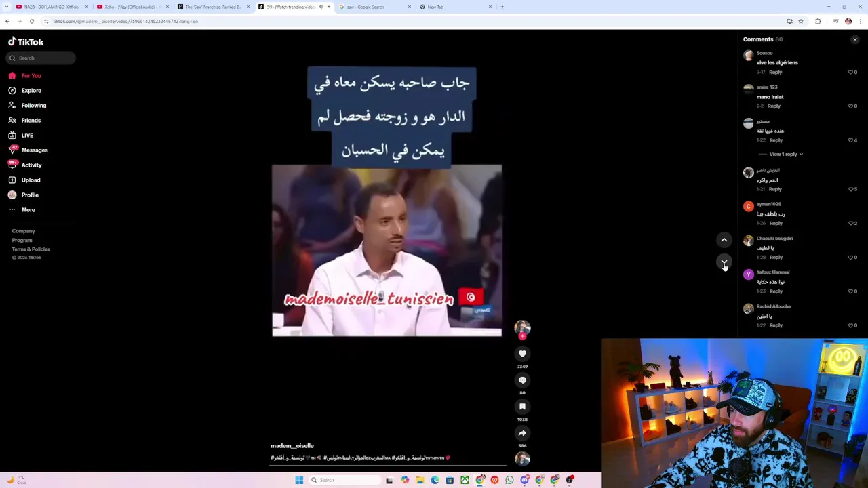
Task: Switch to the NA28 DOFLAMINGO YouTube tab
Action: (x=51, y=7)
